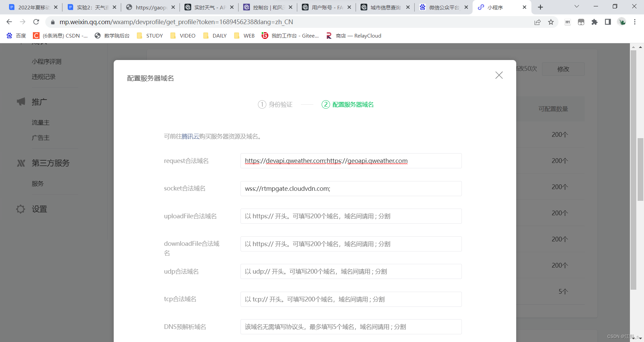This screenshot has height=342, width=644.
Task: Focus the tcp合法域名 input field
Action: coord(351,299)
